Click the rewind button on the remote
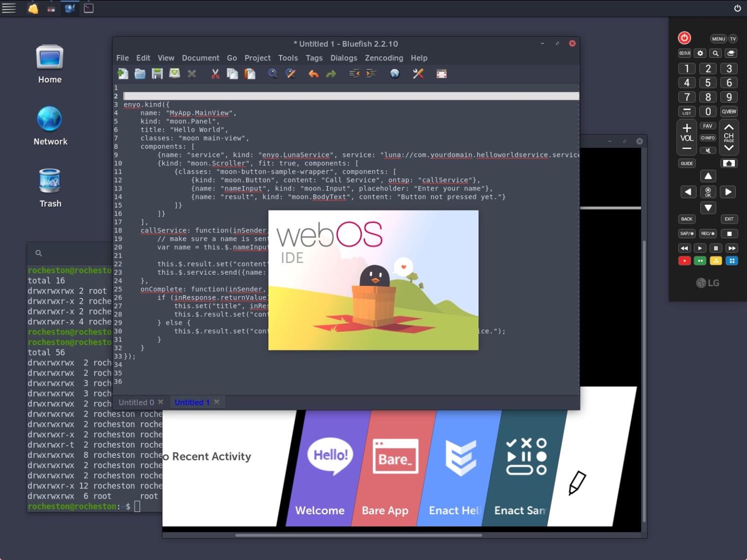This screenshot has width=747, height=560. click(684, 248)
